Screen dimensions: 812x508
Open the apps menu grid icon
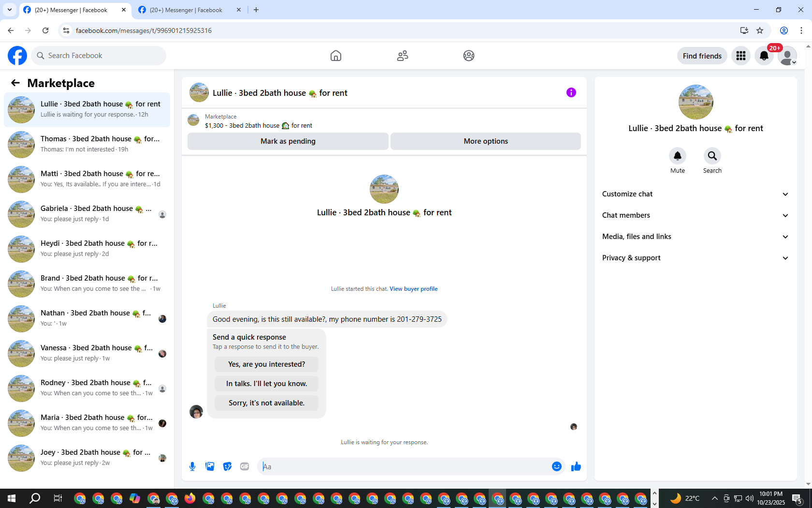[x=741, y=56]
